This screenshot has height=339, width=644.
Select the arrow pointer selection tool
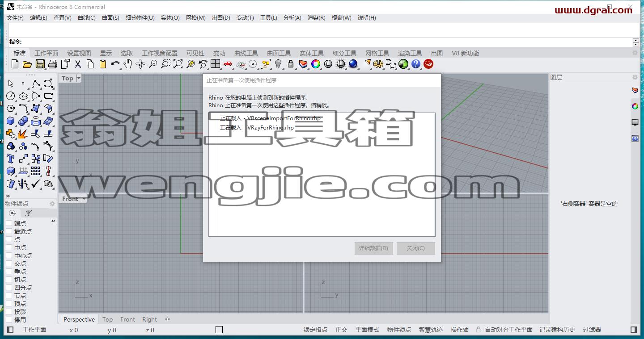11,84
